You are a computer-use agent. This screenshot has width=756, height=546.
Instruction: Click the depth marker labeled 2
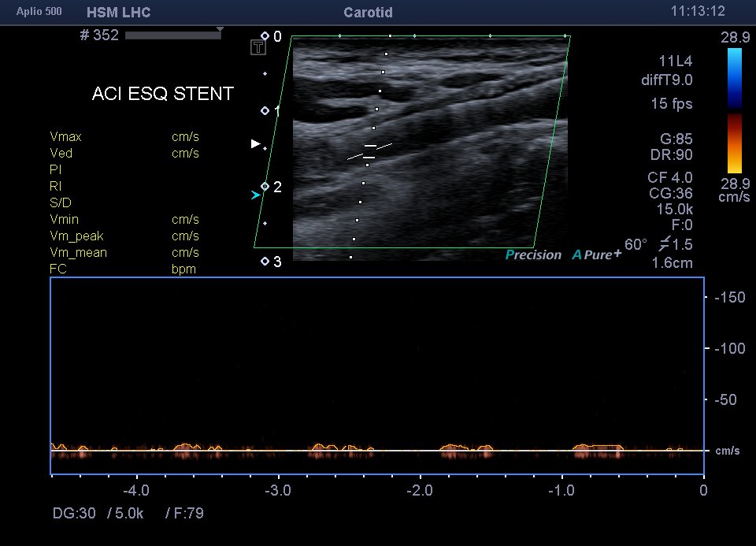pos(277,188)
